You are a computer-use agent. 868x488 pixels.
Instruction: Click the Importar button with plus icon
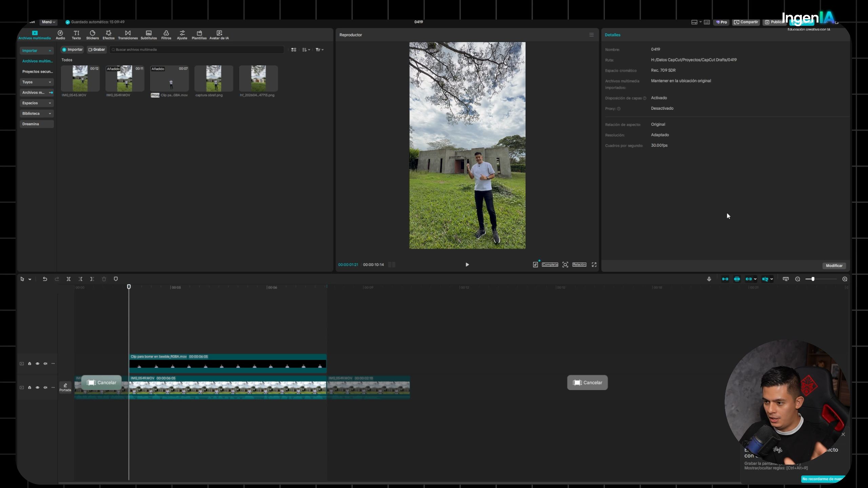[73, 49]
